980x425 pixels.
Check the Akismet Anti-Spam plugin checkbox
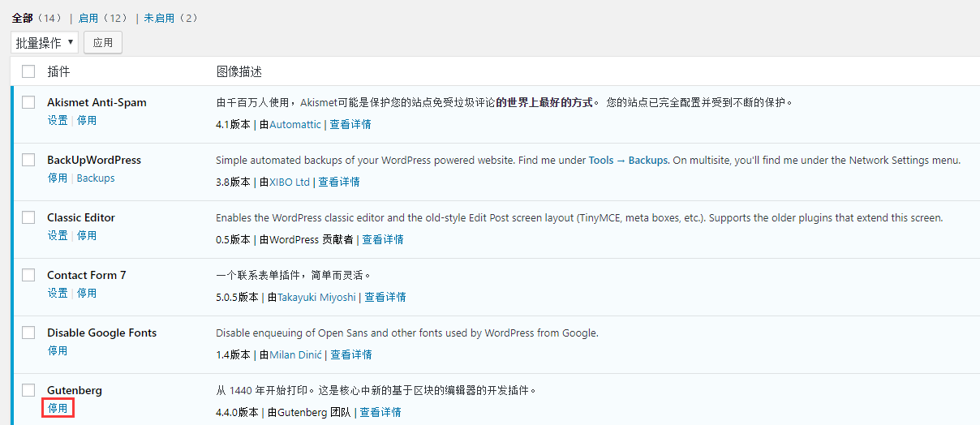(28, 102)
